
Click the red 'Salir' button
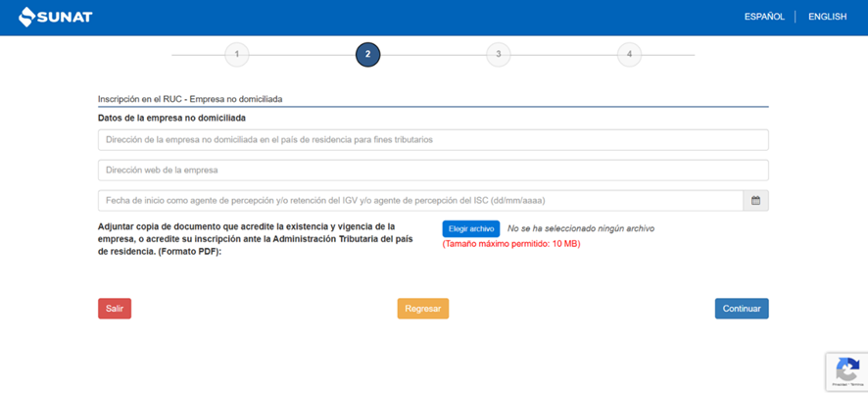pyautogui.click(x=115, y=309)
